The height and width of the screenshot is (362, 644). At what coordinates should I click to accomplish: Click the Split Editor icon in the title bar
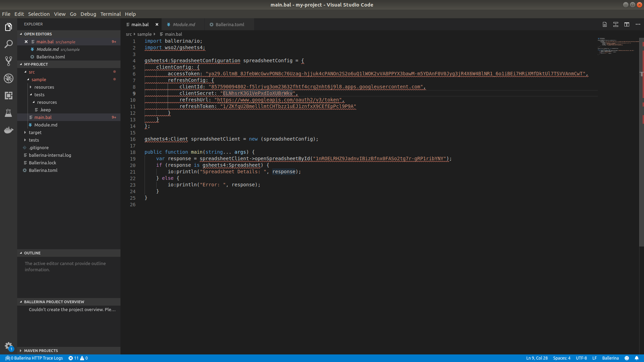626,24
